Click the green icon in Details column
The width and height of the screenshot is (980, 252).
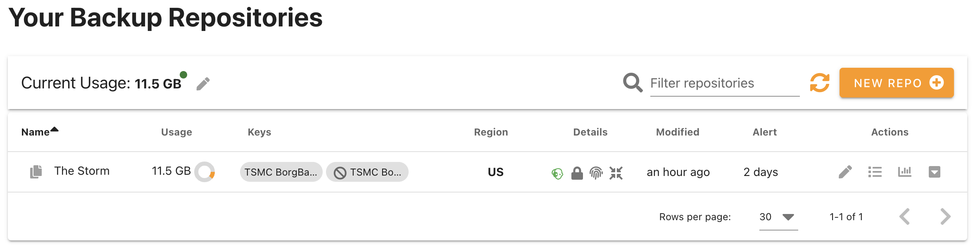557,174
